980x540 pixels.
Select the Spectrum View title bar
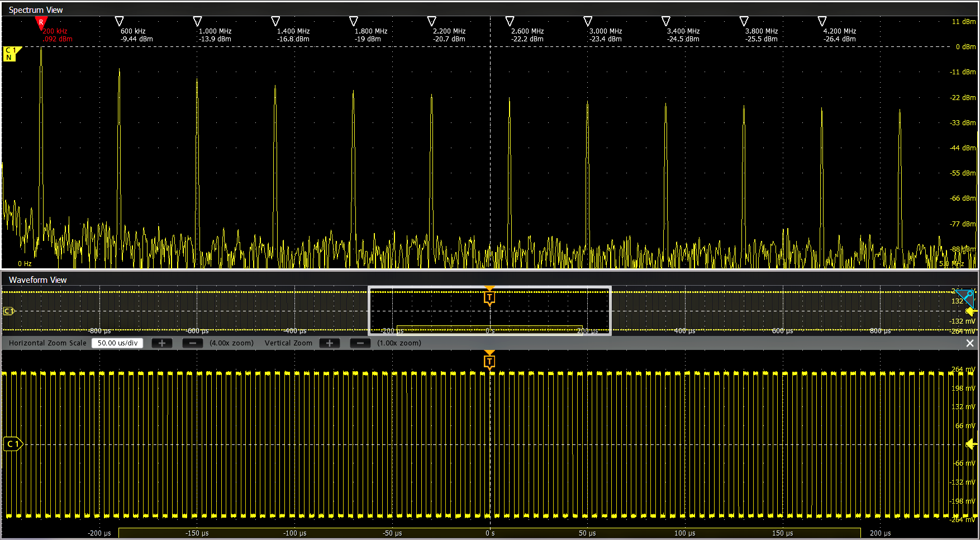point(35,10)
